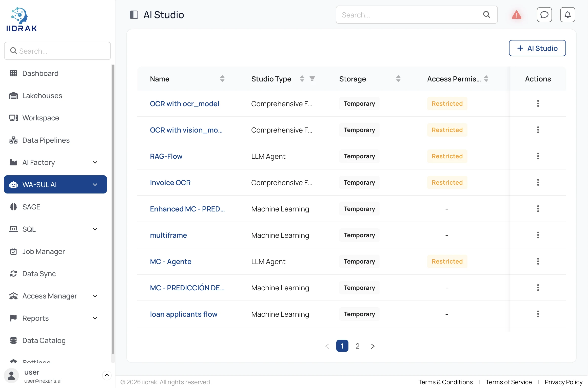This screenshot has width=588, height=388.
Task: Open actions menu for multiframe row
Action: 538,235
